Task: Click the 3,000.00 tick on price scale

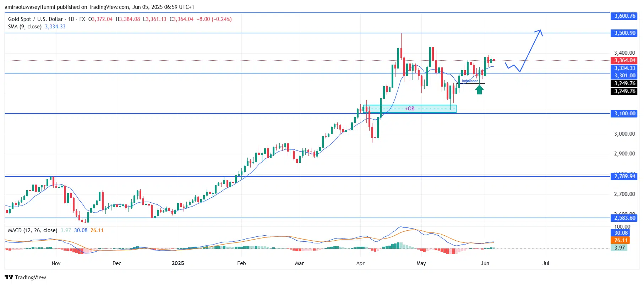Action: click(x=624, y=134)
